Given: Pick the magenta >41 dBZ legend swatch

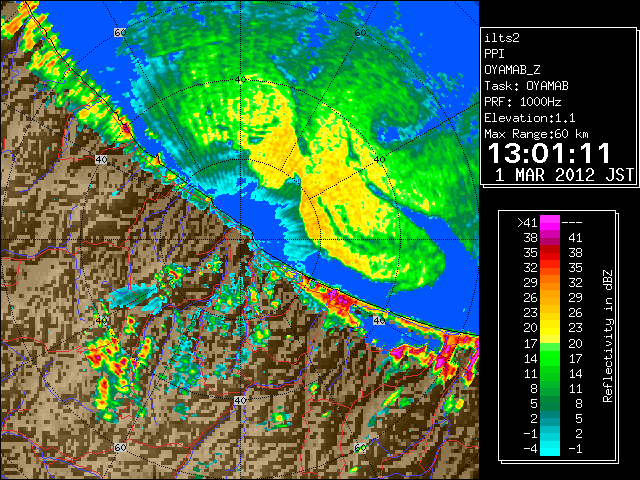Looking at the screenshot, I should [550, 222].
